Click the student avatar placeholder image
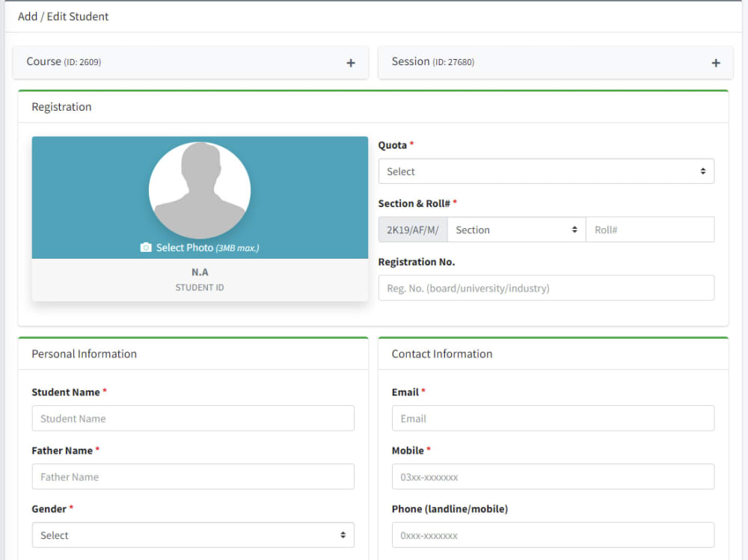The width and height of the screenshot is (748, 560). click(200, 191)
